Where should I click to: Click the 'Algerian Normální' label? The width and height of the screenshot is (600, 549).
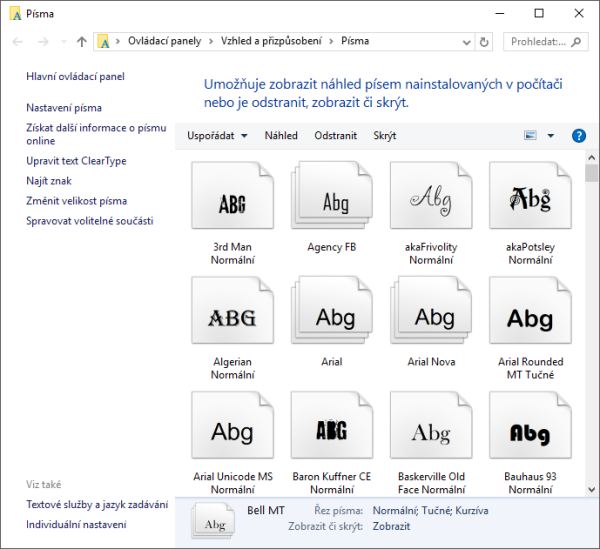coord(233,368)
